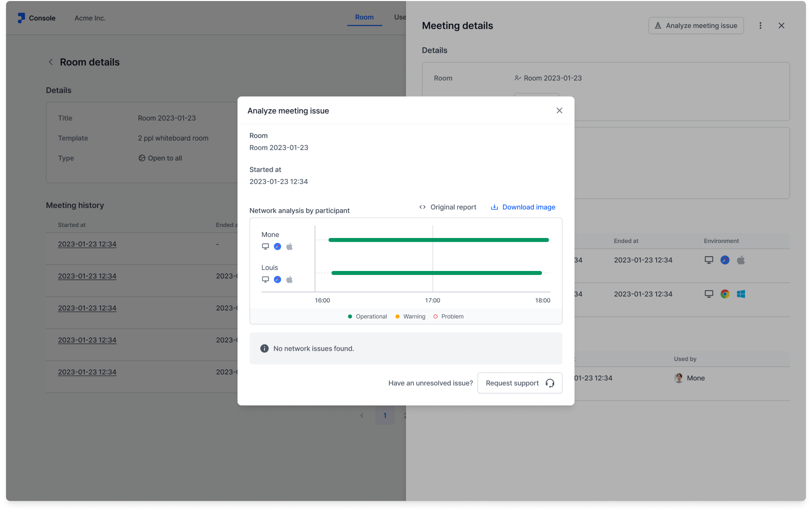Viewport: 812px width, 512px height.
Task: Click the Environment column header
Action: click(x=721, y=241)
